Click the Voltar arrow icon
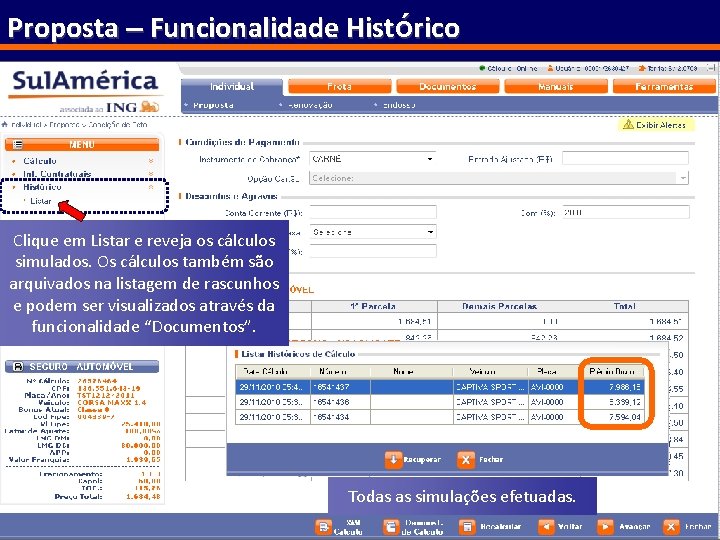 pyautogui.click(x=546, y=527)
